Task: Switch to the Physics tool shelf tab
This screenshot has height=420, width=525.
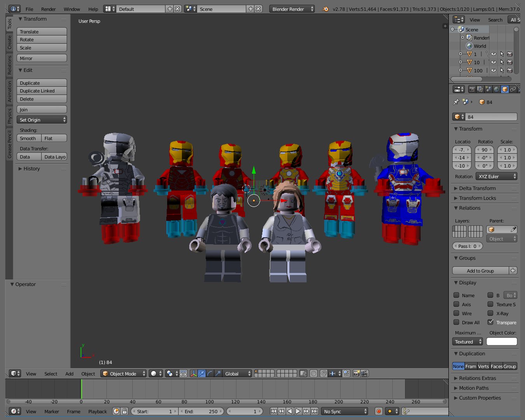Action: [x=10, y=115]
